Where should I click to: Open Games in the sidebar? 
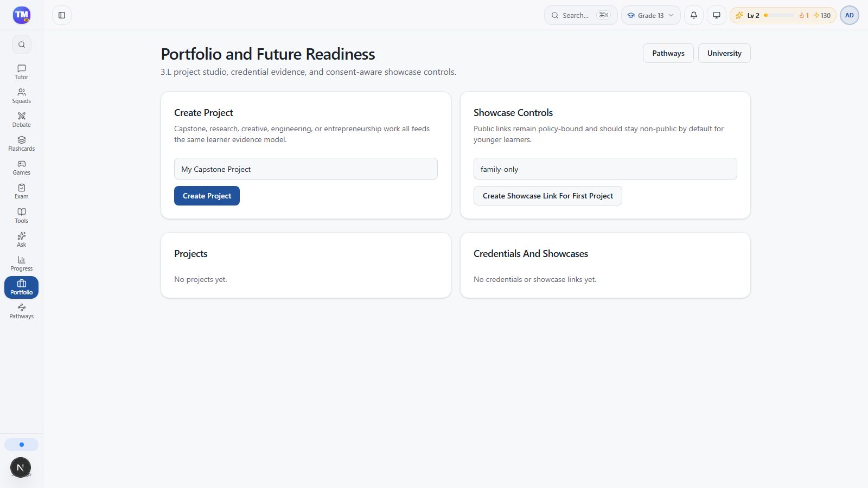[x=22, y=168]
